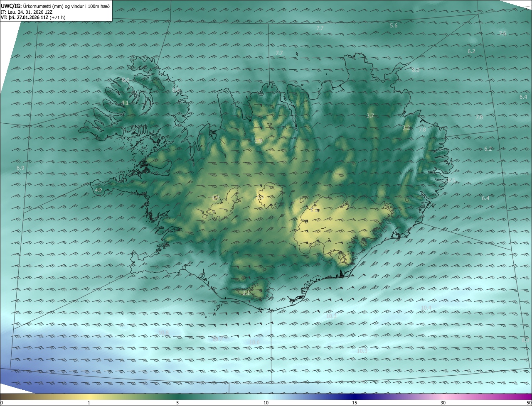532x406 pixels.
Task: Click the title text "Úrkomumætti (mm) og vindur í 100m hæð"
Action: click(x=66, y=6)
